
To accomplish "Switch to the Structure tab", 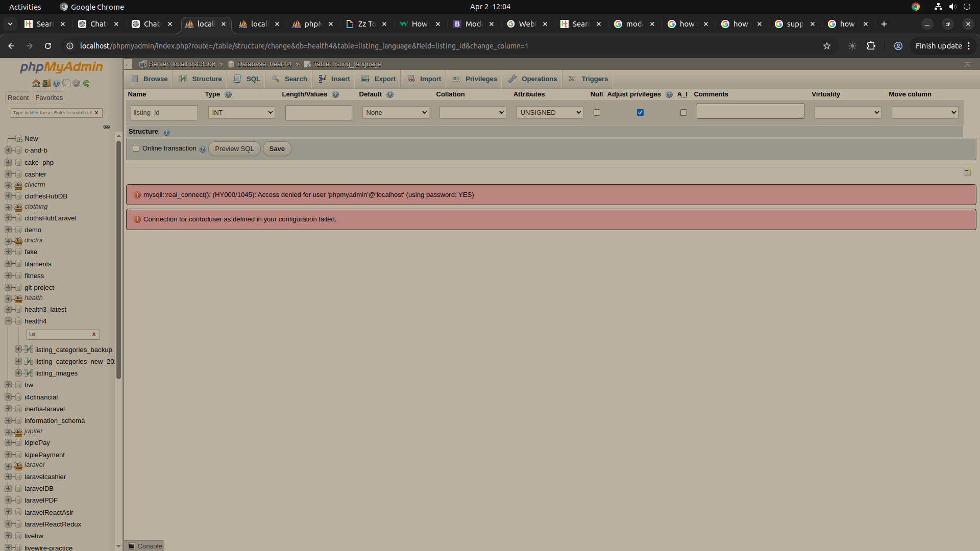I will pyautogui.click(x=201, y=79).
